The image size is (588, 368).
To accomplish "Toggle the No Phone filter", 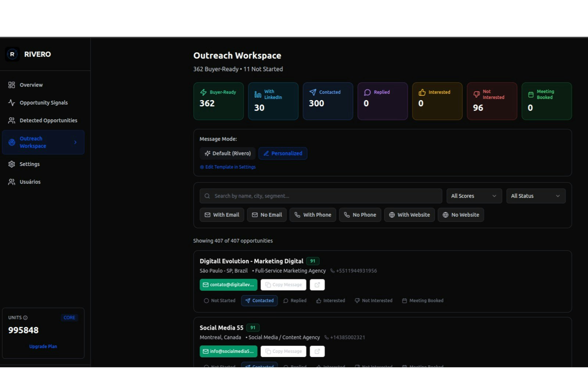I will pyautogui.click(x=360, y=215).
